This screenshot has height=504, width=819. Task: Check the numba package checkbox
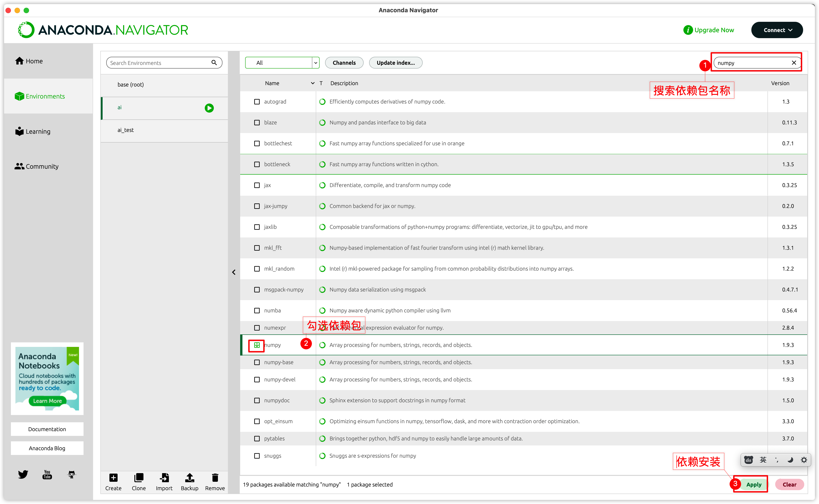(x=257, y=310)
